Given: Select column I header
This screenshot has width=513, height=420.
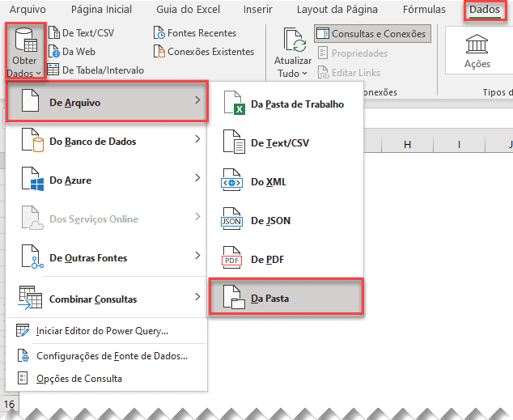Looking at the screenshot, I should [x=459, y=144].
